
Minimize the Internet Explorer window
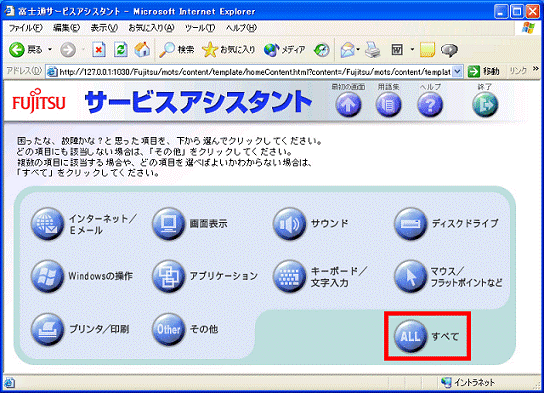click(x=501, y=12)
